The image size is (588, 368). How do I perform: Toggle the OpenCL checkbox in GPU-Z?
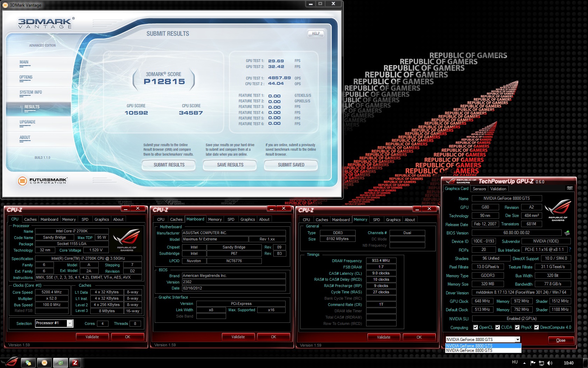[475, 327]
